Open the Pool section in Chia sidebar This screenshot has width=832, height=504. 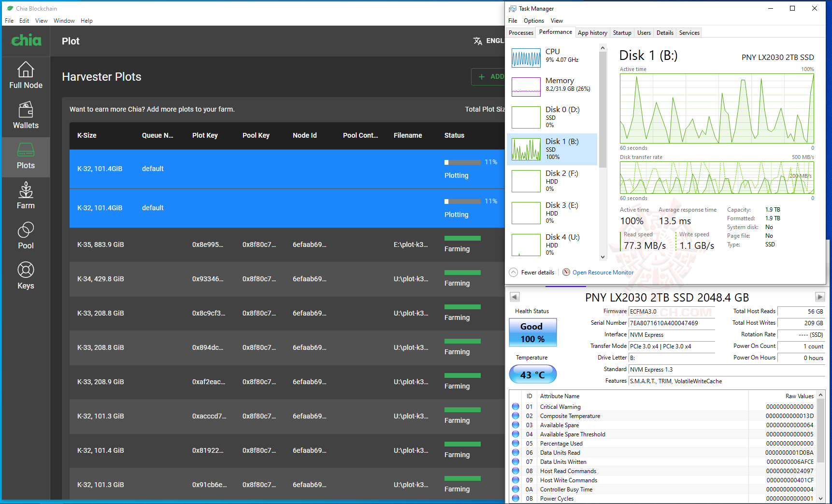click(x=26, y=236)
